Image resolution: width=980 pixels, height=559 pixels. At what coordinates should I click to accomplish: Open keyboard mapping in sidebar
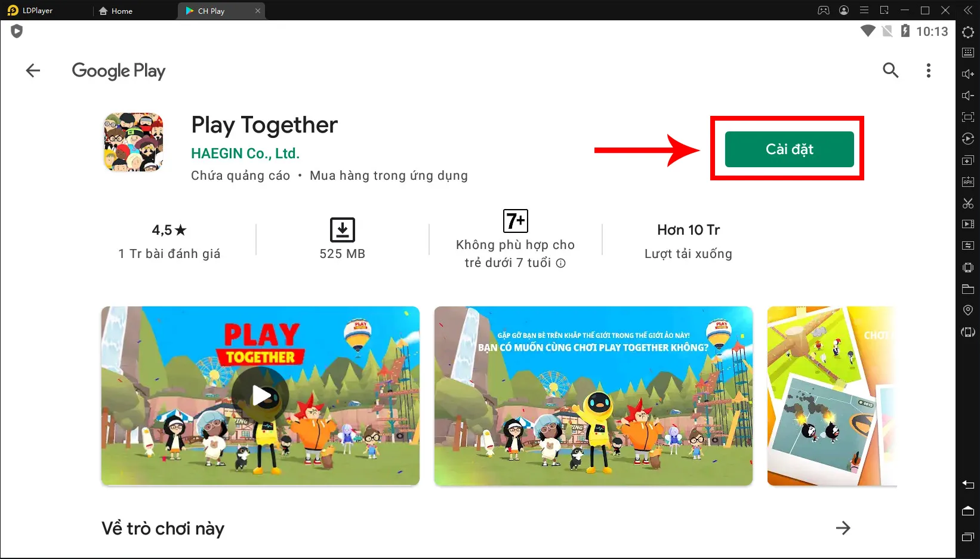click(968, 53)
